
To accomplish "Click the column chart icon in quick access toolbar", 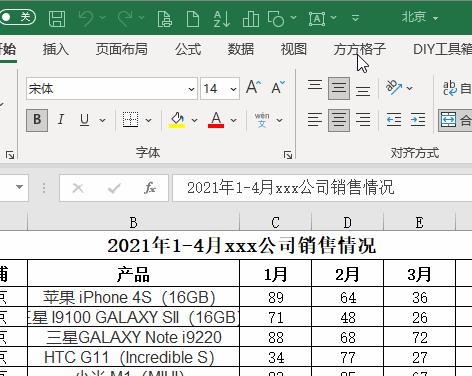I will tap(251, 18).
